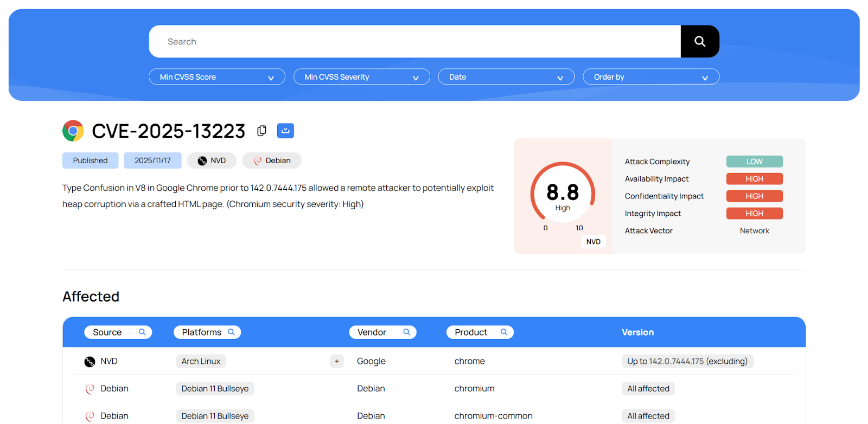The width and height of the screenshot is (868, 424).
Task: Click the chromium-common product cell
Action: [x=494, y=416]
